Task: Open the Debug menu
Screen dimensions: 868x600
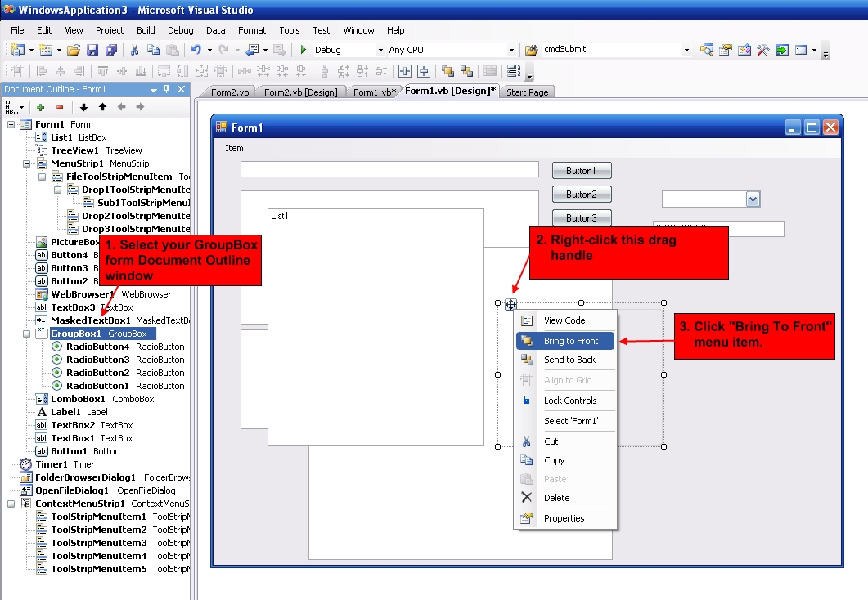Action: [x=181, y=30]
